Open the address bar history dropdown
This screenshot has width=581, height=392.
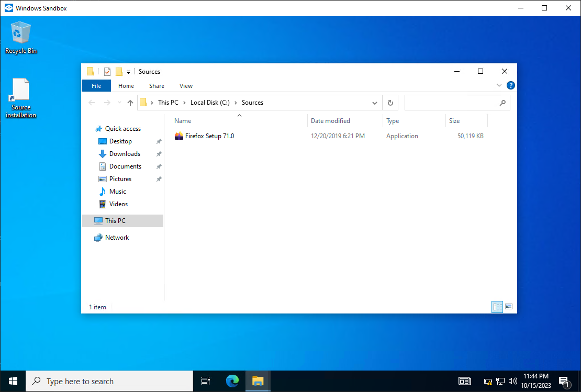click(x=375, y=103)
